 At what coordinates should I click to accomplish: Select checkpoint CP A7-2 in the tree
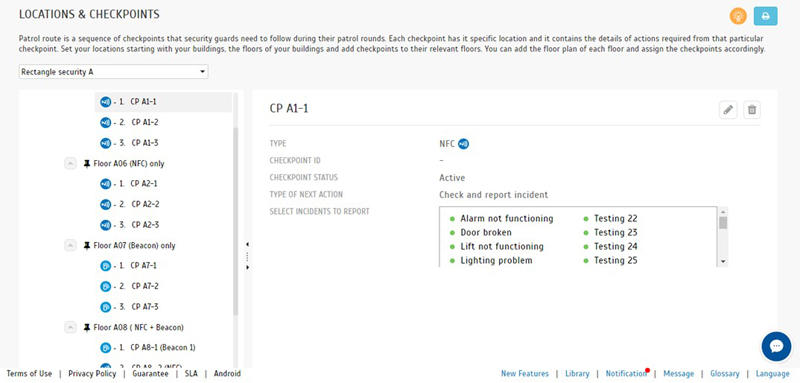(x=144, y=286)
